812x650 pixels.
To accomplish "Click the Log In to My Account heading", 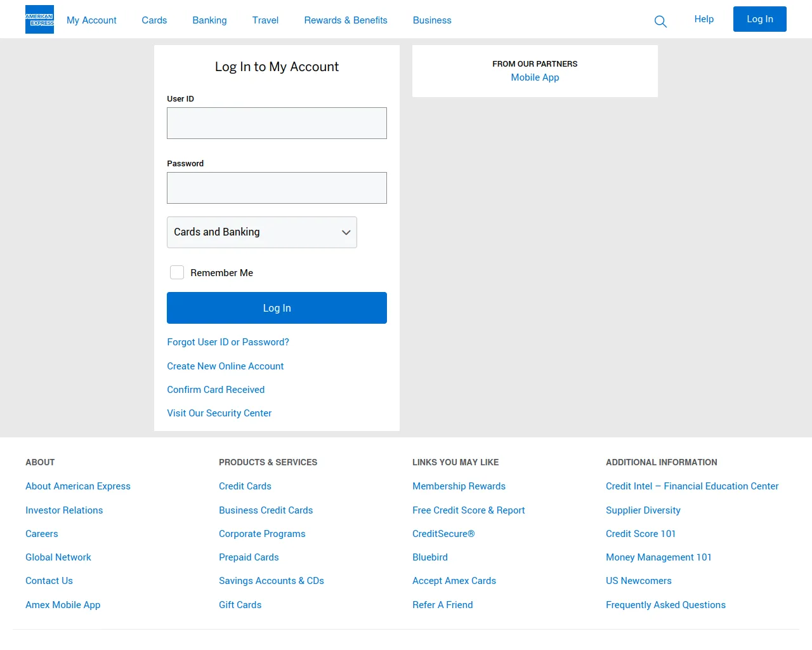I will click(x=277, y=67).
